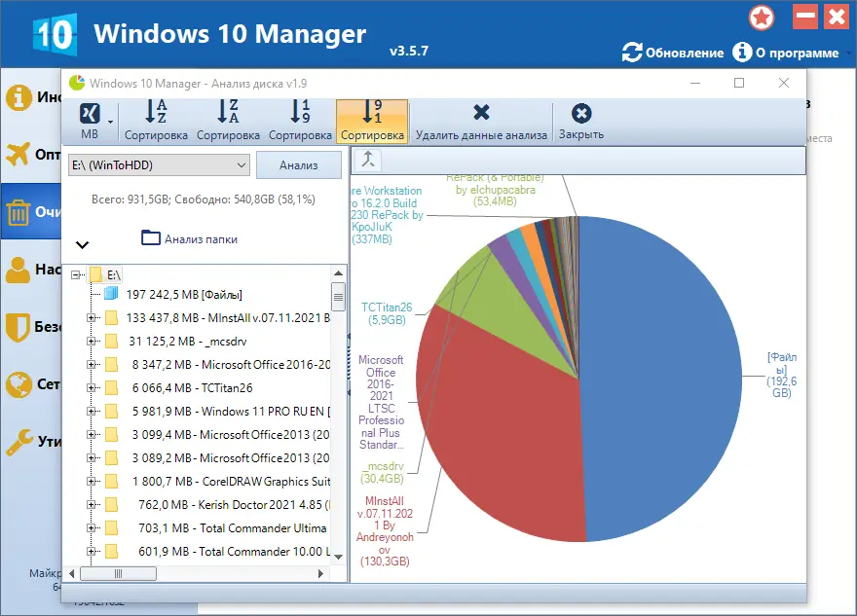This screenshot has width=857, height=616.
Task: Select 3 089,2 MB Microsoft Office 2013 row
Action: point(231,458)
